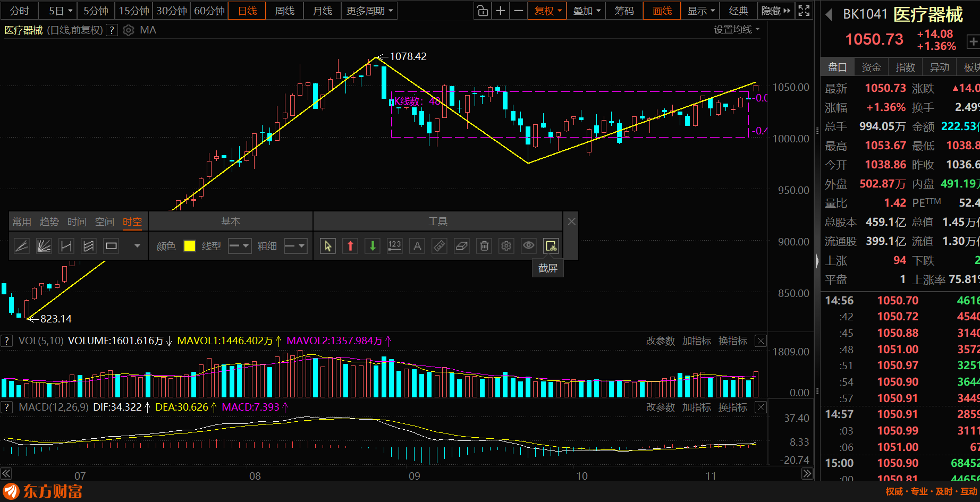Select the rectangle drawing tool icon

pos(111,246)
